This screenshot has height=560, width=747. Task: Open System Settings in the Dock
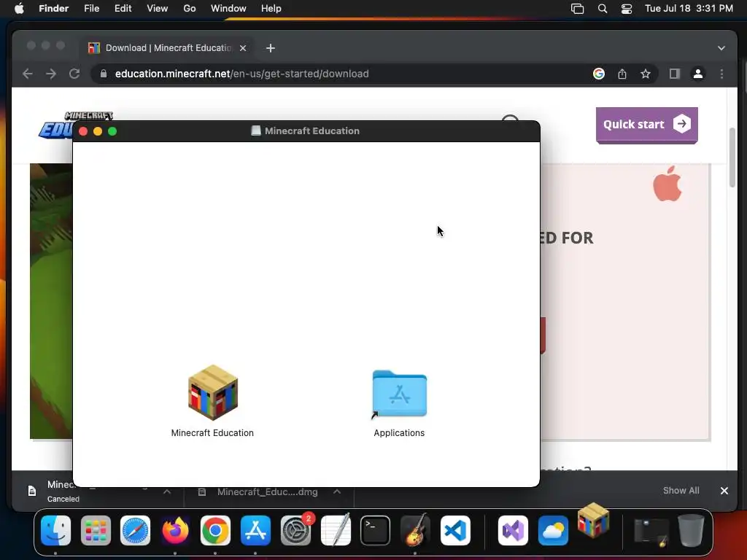tap(296, 531)
